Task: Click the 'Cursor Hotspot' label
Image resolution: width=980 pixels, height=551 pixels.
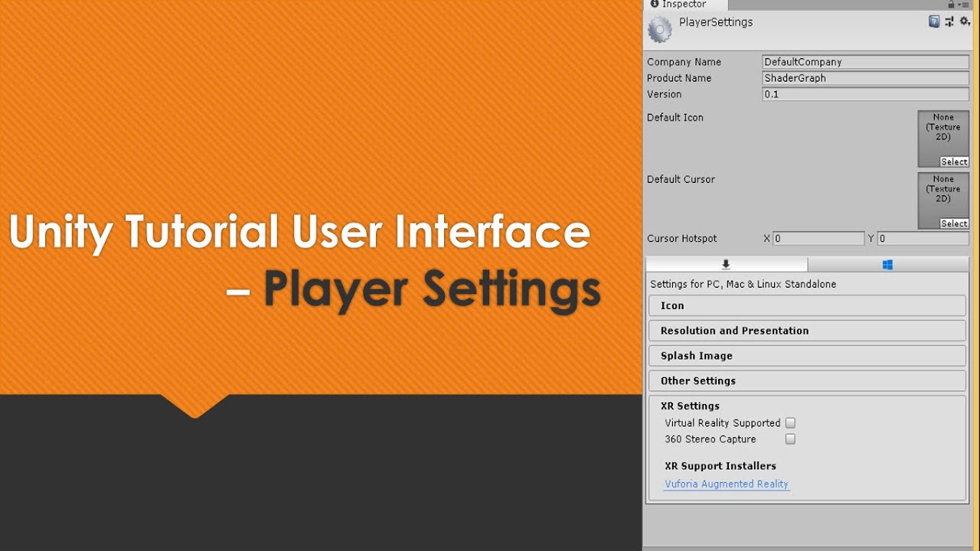Action: point(681,239)
